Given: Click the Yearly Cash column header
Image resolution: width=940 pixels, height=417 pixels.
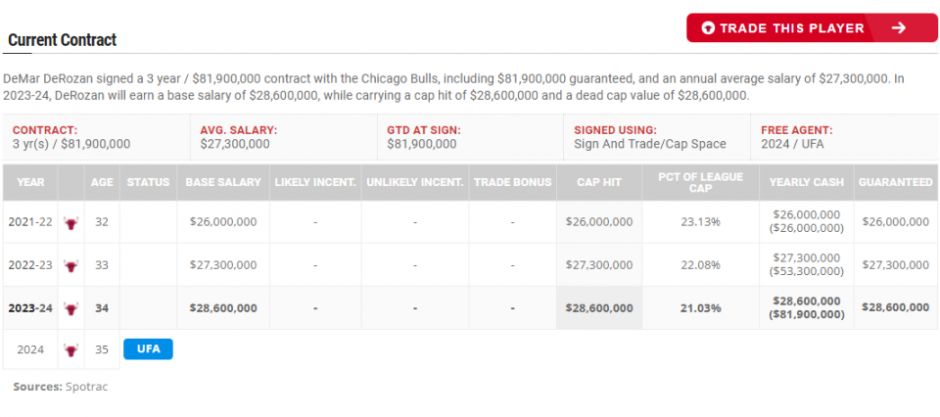Looking at the screenshot, I should [806, 182].
